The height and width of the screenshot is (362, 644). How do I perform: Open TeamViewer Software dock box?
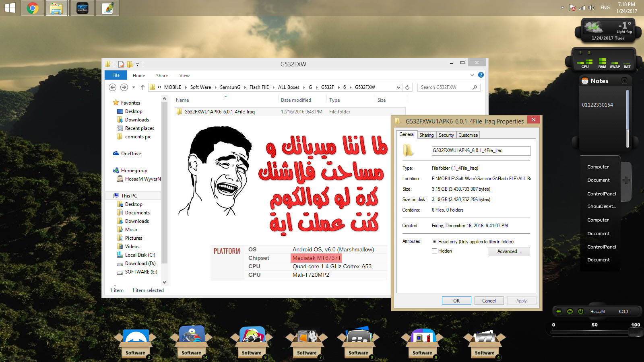click(x=136, y=343)
